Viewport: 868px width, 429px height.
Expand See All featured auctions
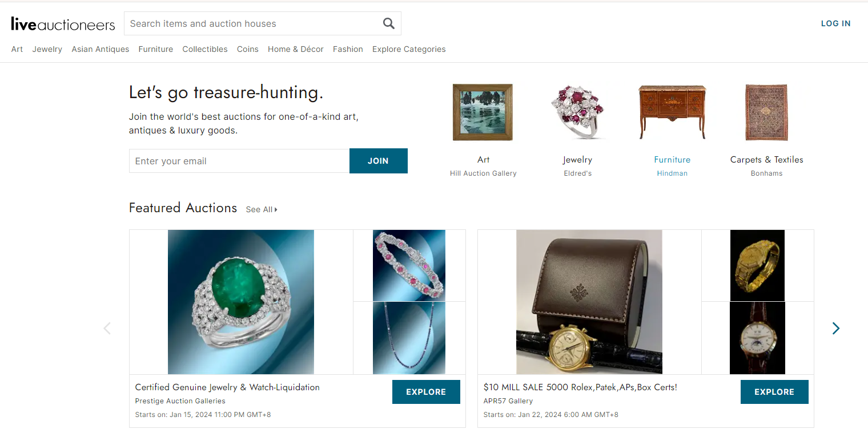click(262, 209)
